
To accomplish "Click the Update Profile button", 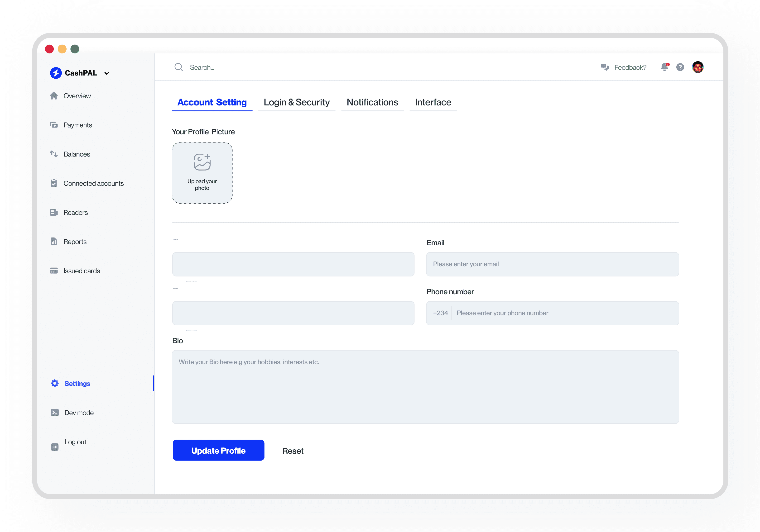I will point(218,450).
